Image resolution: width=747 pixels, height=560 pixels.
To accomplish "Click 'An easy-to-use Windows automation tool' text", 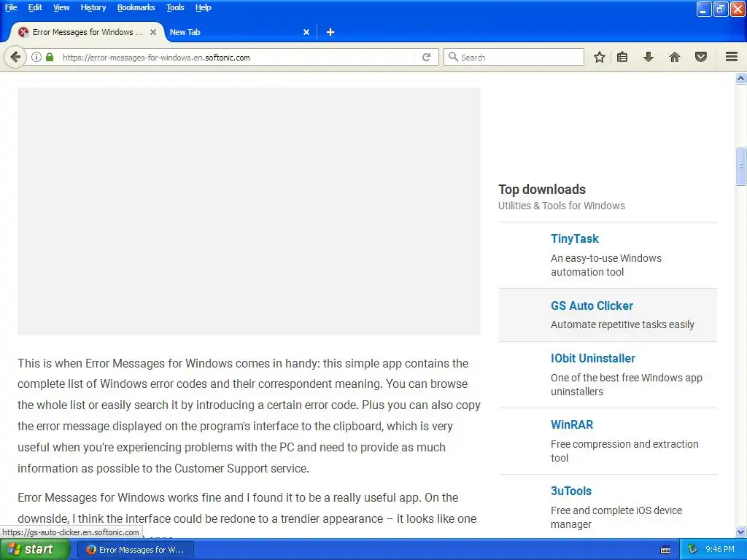I will pos(606,265).
